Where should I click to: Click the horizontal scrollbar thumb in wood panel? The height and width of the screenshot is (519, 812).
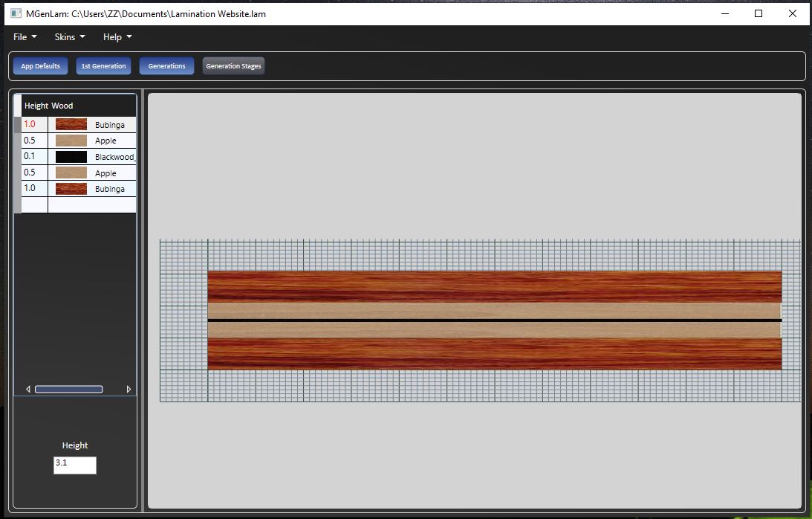(68, 389)
